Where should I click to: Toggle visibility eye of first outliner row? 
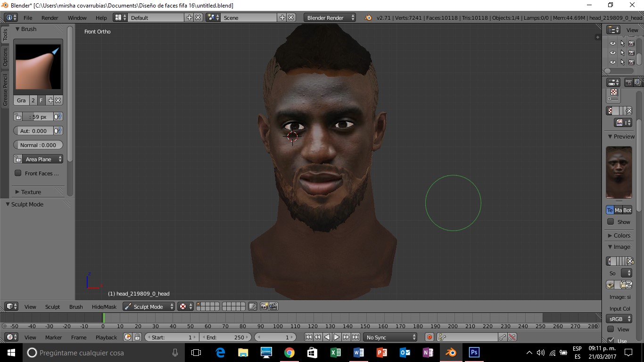[x=613, y=43]
